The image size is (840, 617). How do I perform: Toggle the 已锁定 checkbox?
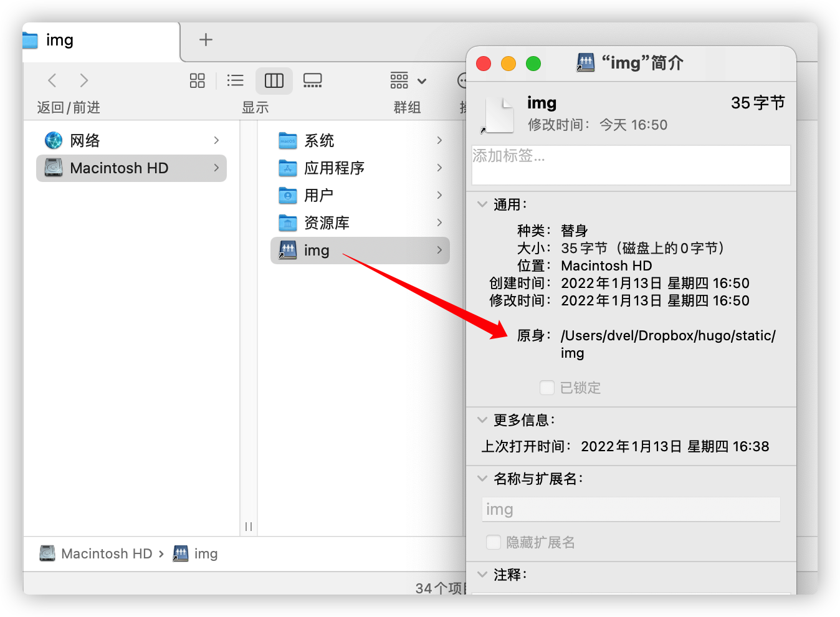[547, 388]
